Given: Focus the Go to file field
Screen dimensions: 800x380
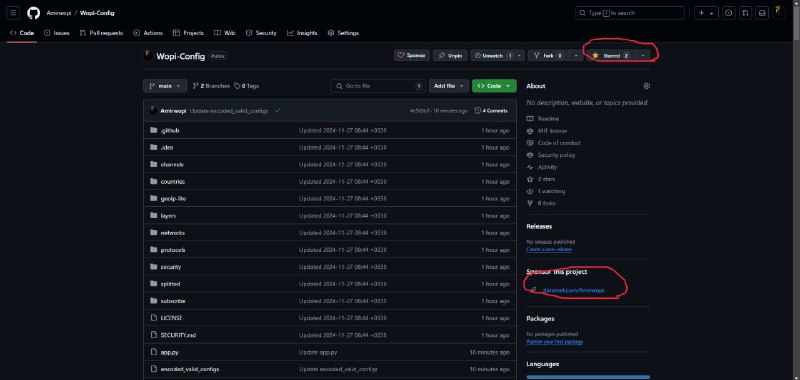Looking at the screenshot, I should point(378,86).
